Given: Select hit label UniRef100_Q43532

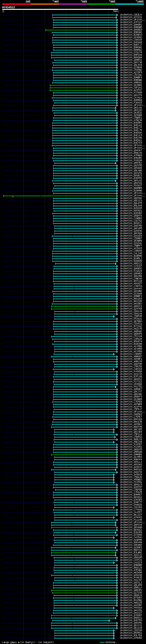Looking at the screenshot, I should [x=131, y=113].
